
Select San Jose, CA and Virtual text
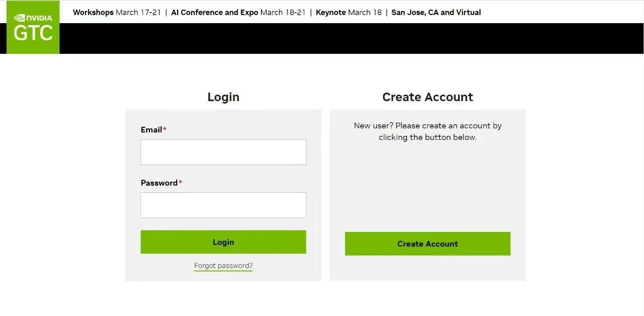point(436,12)
